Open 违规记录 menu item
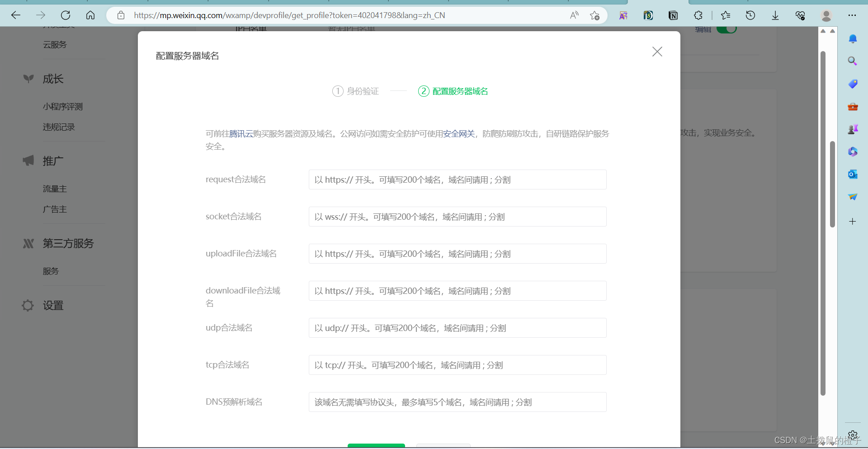 (x=59, y=127)
